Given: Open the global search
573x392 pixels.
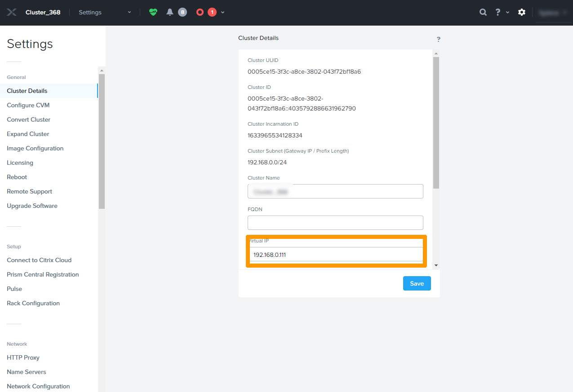Looking at the screenshot, I should (483, 12).
